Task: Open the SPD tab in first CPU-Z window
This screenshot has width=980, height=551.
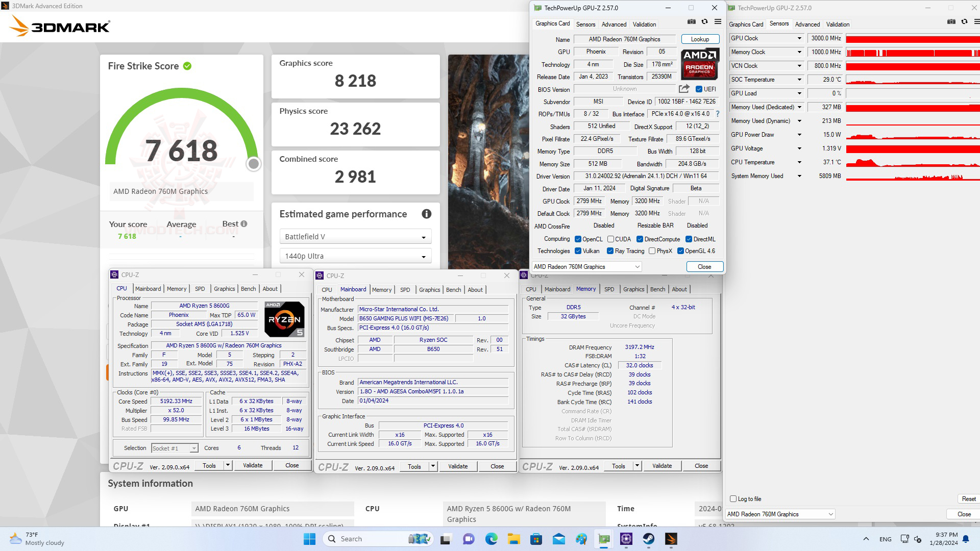Action: 200,289
